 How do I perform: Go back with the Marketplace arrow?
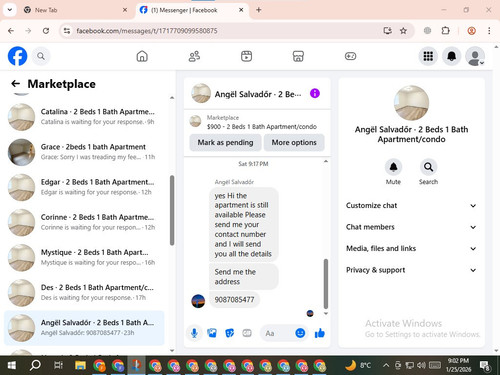(15, 83)
